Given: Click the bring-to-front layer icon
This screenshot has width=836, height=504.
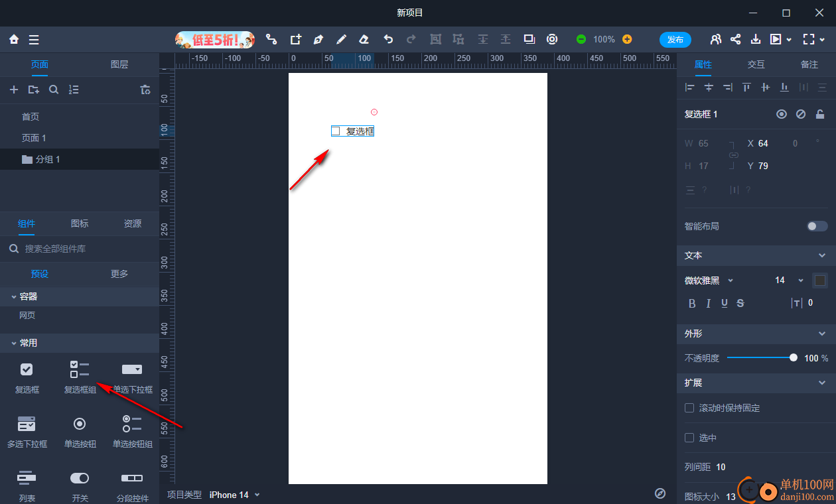Looking at the screenshot, I should click(529, 40).
